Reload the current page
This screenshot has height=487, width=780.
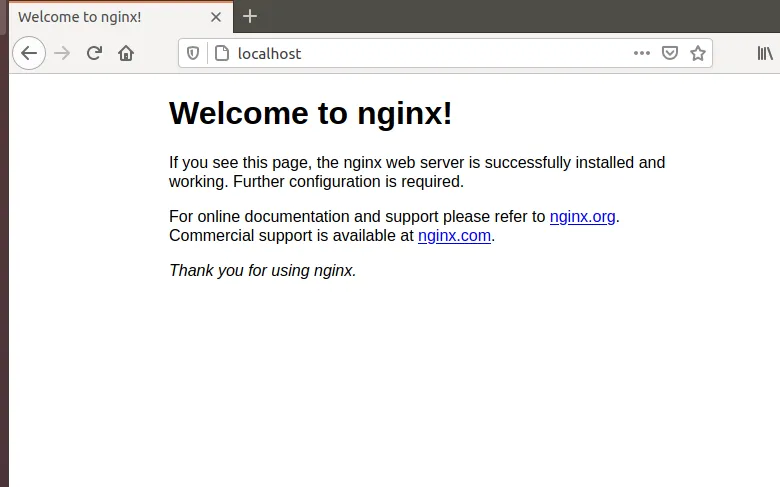click(94, 53)
